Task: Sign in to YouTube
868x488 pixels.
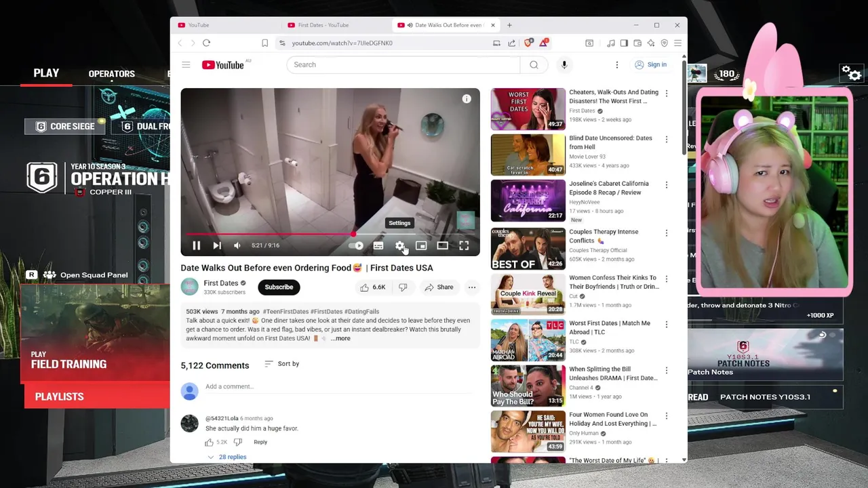Action: click(650, 65)
